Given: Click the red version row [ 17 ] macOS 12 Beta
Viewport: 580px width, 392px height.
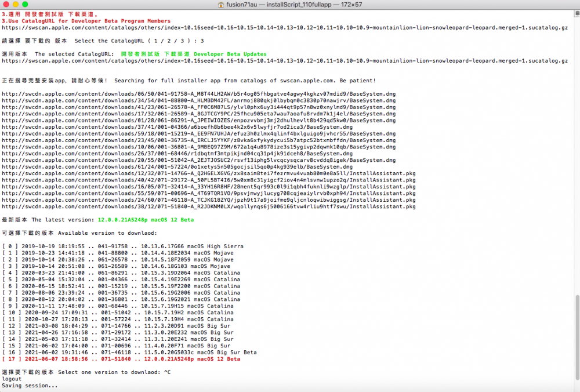Looking at the screenshot, I should coord(121,360).
